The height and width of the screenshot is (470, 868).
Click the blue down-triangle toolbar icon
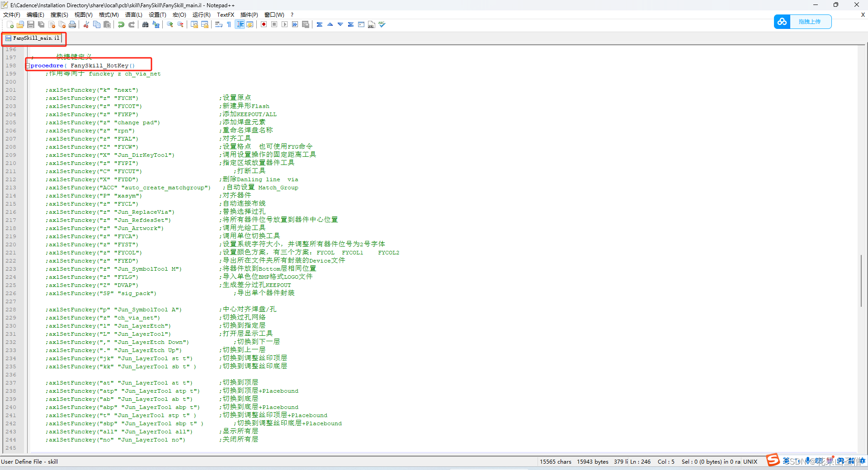(340, 24)
